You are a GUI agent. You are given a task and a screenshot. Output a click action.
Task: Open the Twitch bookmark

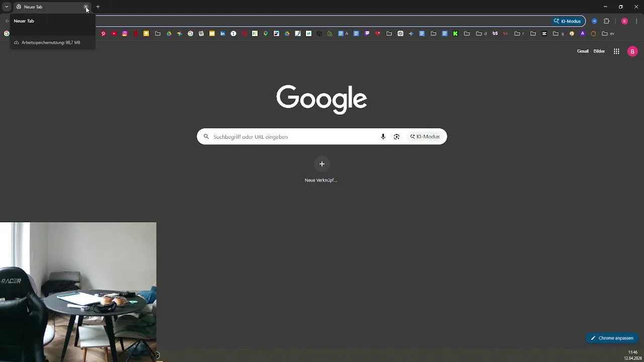pyautogui.click(x=367, y=34)
